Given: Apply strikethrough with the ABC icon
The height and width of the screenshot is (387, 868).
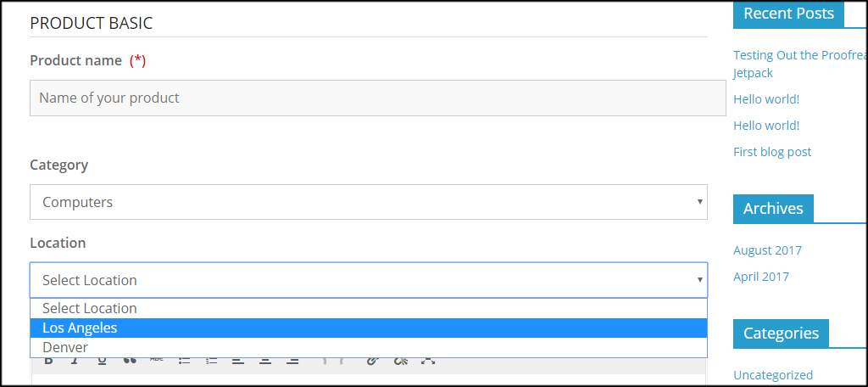Looking at the screenshot, I should coord(157,360).
